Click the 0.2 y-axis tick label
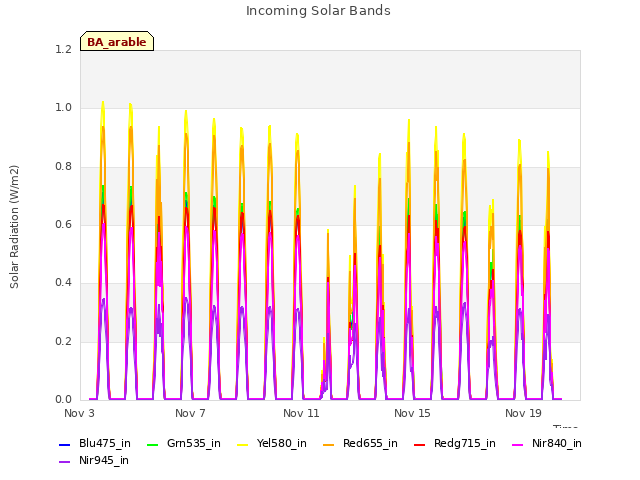 click(63, 342)
